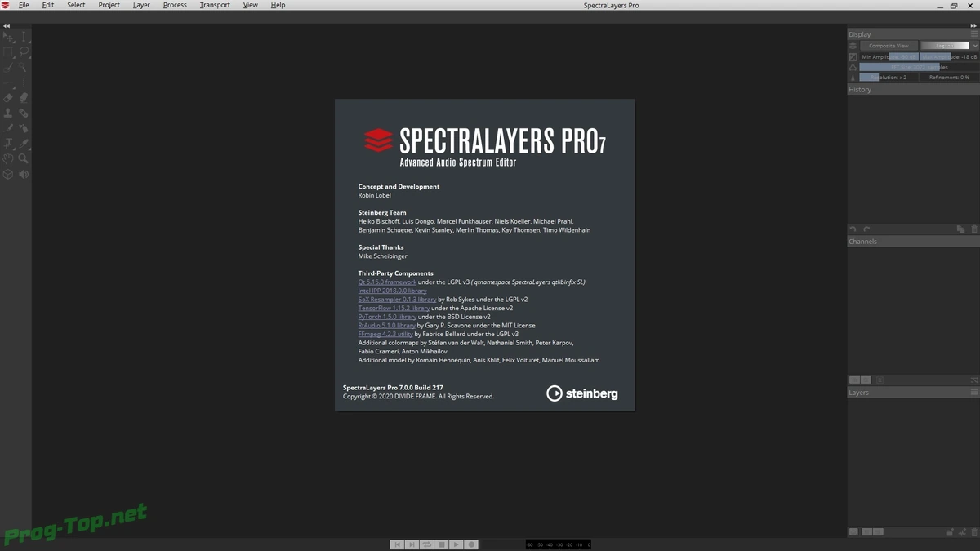Click the undo arrow in History panel

point(853,229)
